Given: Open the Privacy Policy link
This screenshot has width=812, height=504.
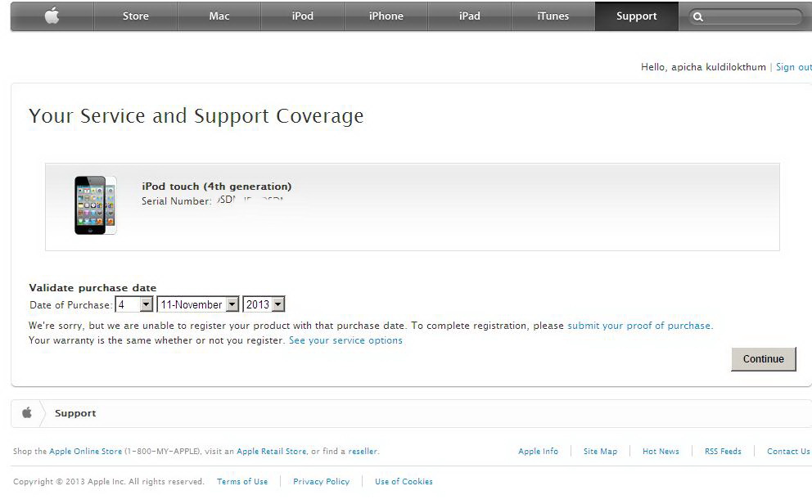Looking at the screenshot, I should (x=321, y=481).
